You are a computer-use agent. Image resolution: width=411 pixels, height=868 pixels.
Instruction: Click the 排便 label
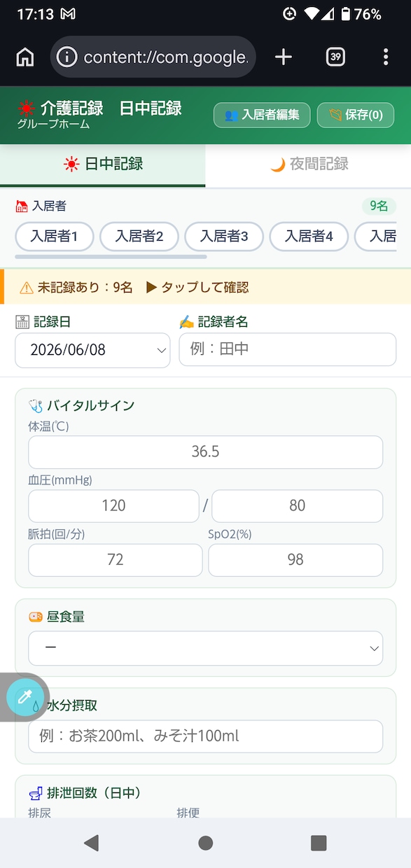pyautogui.click(x=188, y=813)
